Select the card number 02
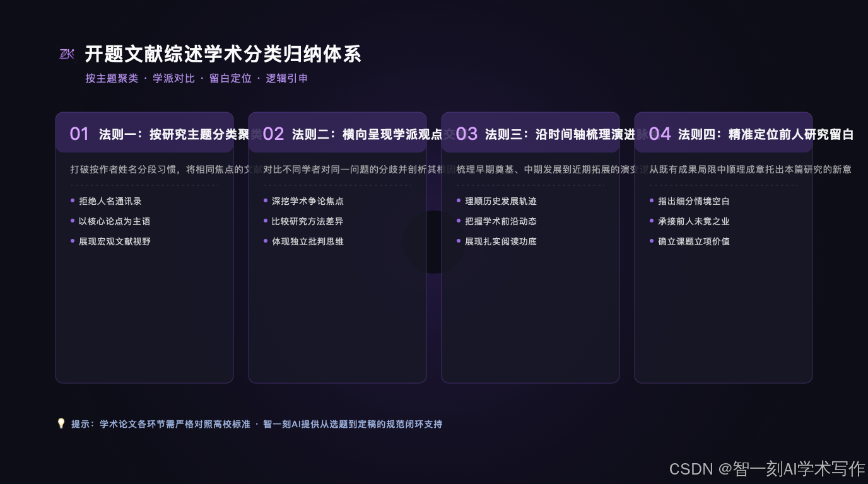The image size is (868, 484). [x=273, y=134]
